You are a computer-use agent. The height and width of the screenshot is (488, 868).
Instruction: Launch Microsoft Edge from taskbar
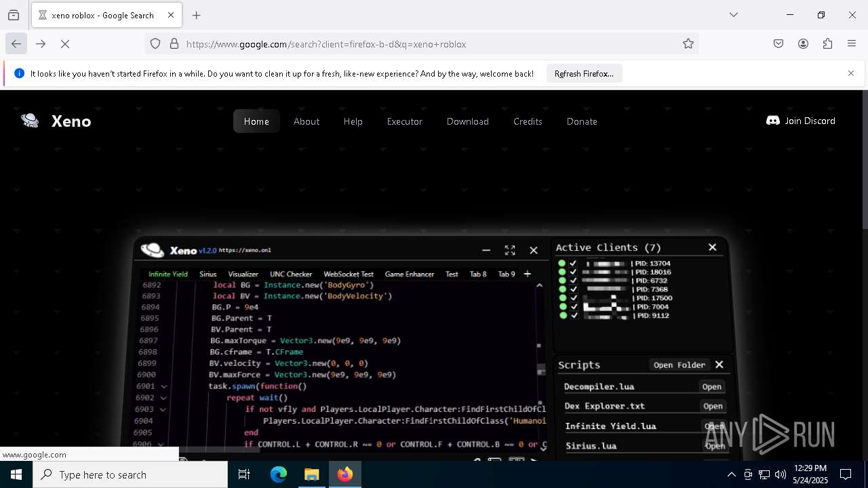coord(279,474)
